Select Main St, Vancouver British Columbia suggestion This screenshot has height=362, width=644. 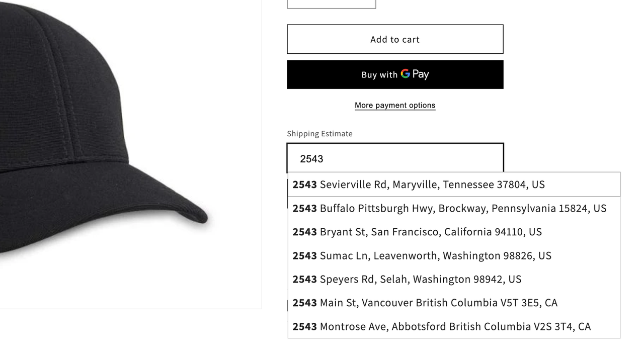438,303
